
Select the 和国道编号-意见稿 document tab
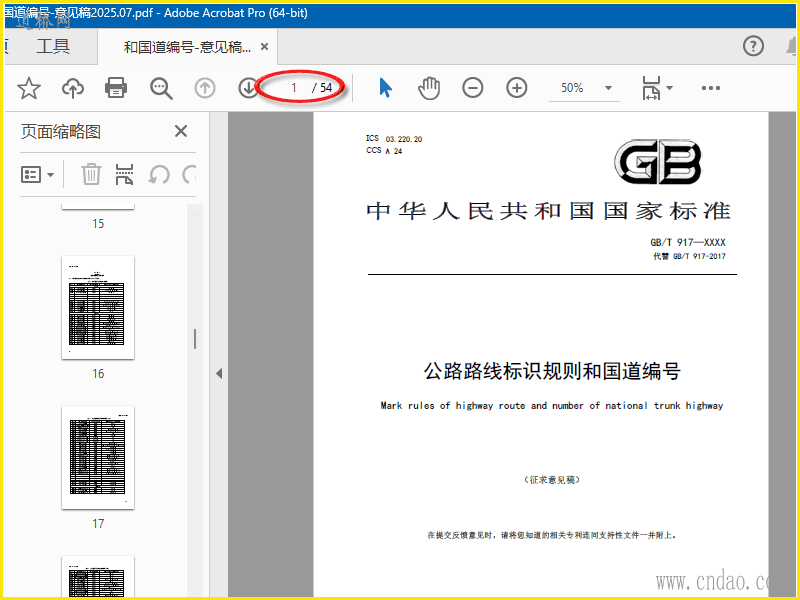(x=187, y=47)
